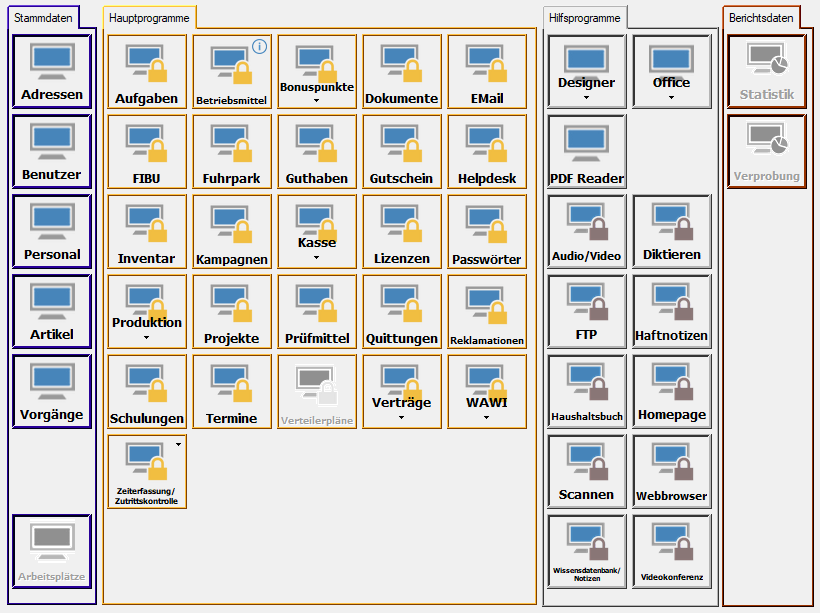
Task: Expand the Produktion dropdown arrow
Action: point(147,337)
